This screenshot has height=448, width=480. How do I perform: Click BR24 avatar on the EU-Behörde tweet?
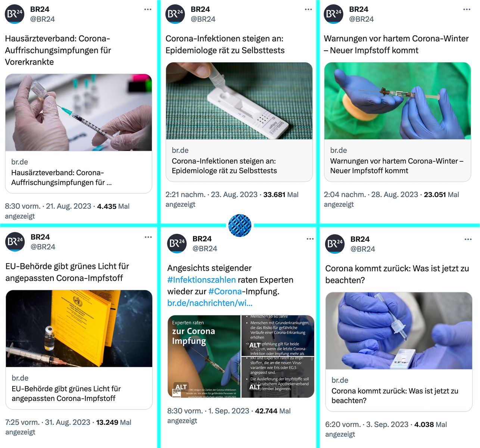coord(15,242)
